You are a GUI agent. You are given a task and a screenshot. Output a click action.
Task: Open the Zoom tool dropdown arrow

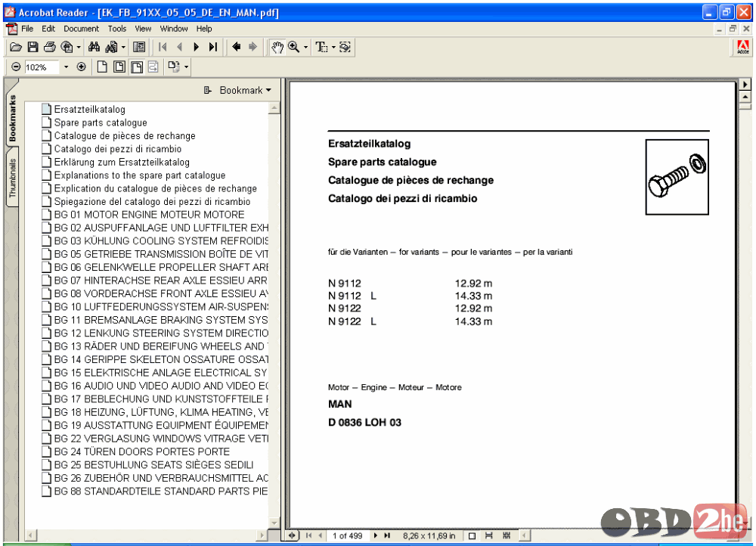(305, 48)
